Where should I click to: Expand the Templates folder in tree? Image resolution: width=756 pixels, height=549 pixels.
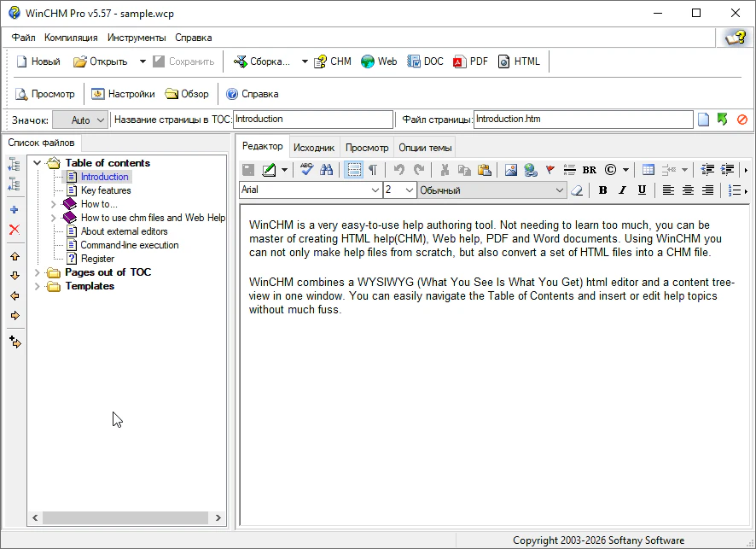(x=37, y=286)
